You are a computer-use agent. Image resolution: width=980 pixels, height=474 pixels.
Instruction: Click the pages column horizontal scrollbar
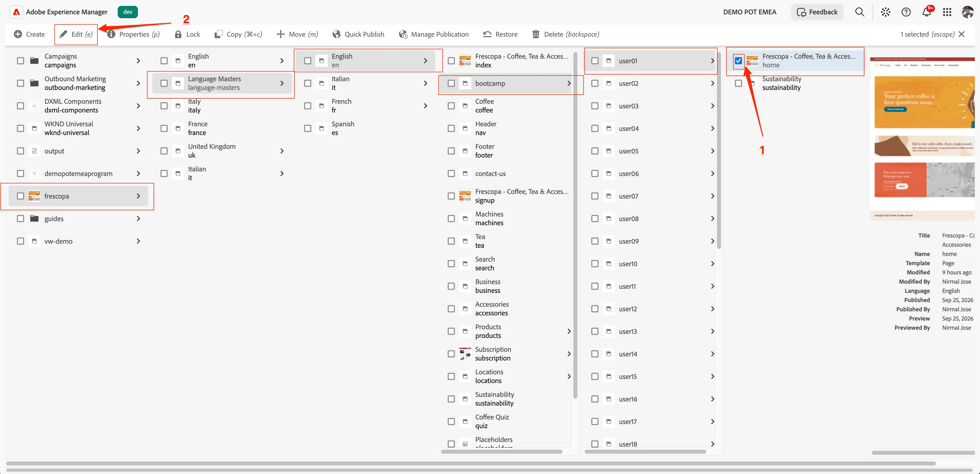(502, 451)
